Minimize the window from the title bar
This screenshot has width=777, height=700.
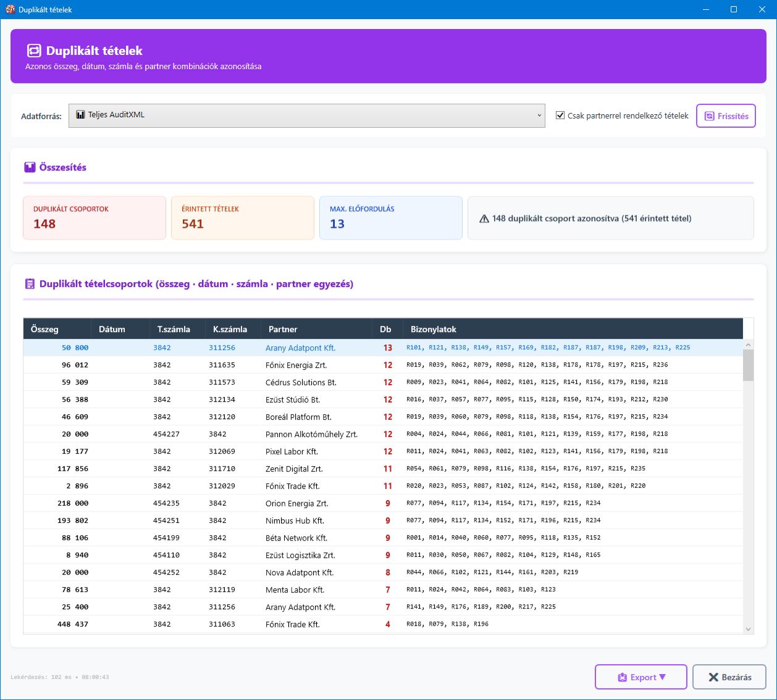(705, 9)
